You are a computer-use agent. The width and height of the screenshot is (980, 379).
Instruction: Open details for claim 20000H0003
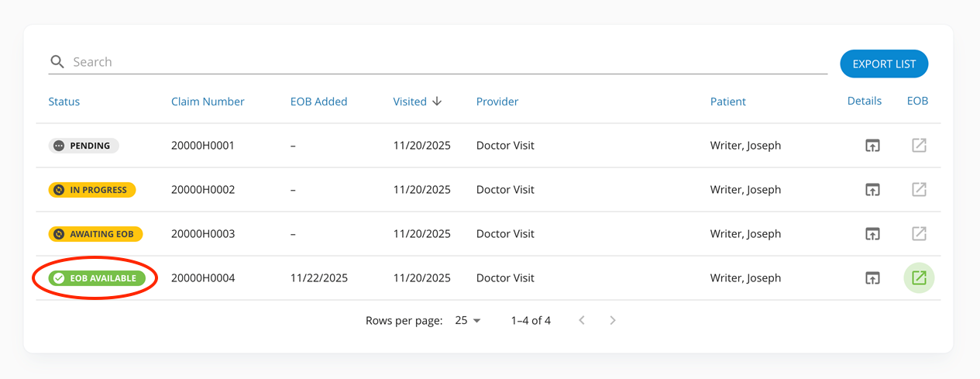872,233
